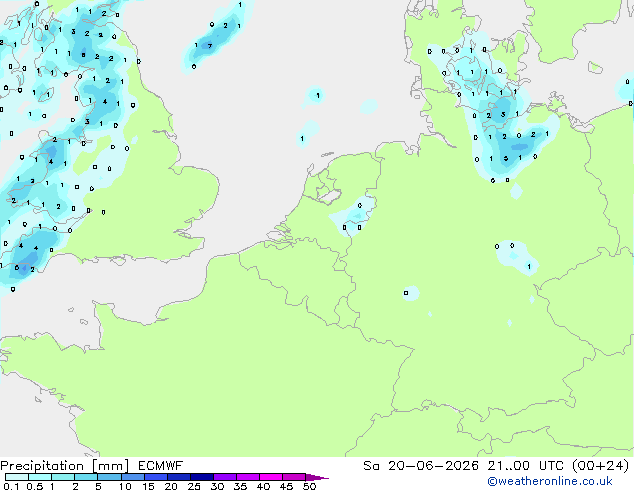Click the legend label '30'
Screen dimensions: 634x490
click(217, 486)
